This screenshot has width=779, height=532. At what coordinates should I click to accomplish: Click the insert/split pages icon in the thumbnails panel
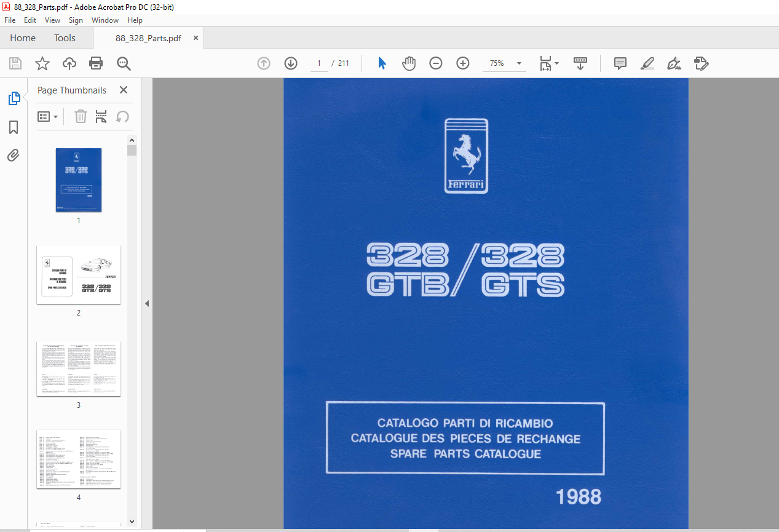(101, 116)
